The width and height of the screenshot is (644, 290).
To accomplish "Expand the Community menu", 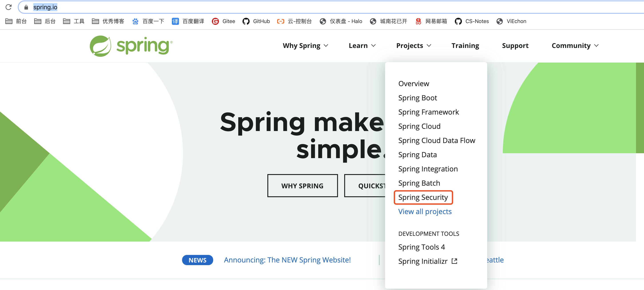I will pos(575,46).
